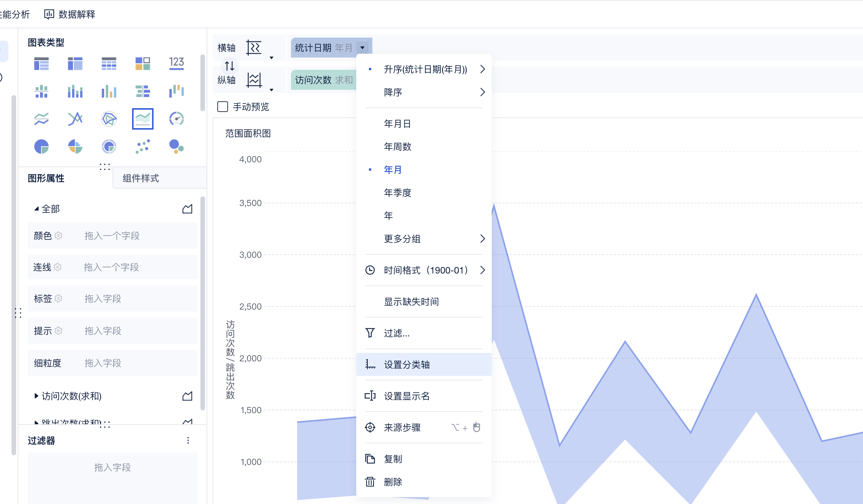Viewport: 863px width, 504px height.
Task: Open the 统计日期 field dropdown arrow
Action: [362, 48]
